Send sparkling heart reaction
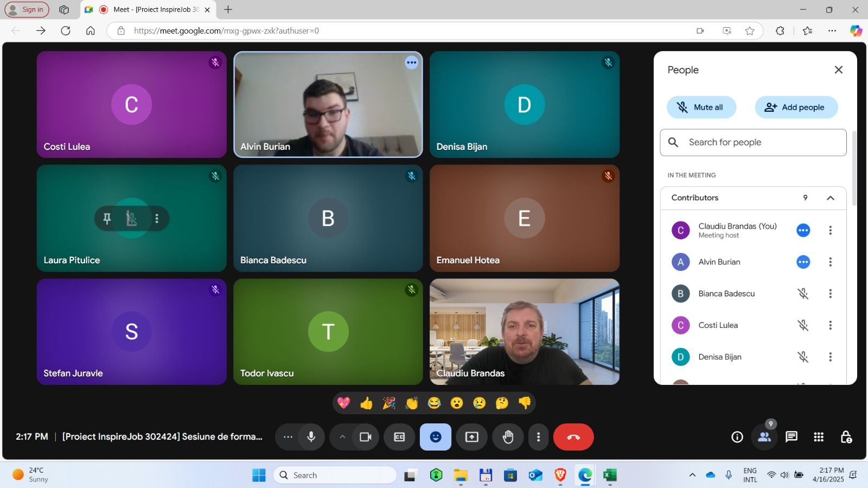Image resolution: width=868 pixels, height=488 pixels. click(343, 403)
